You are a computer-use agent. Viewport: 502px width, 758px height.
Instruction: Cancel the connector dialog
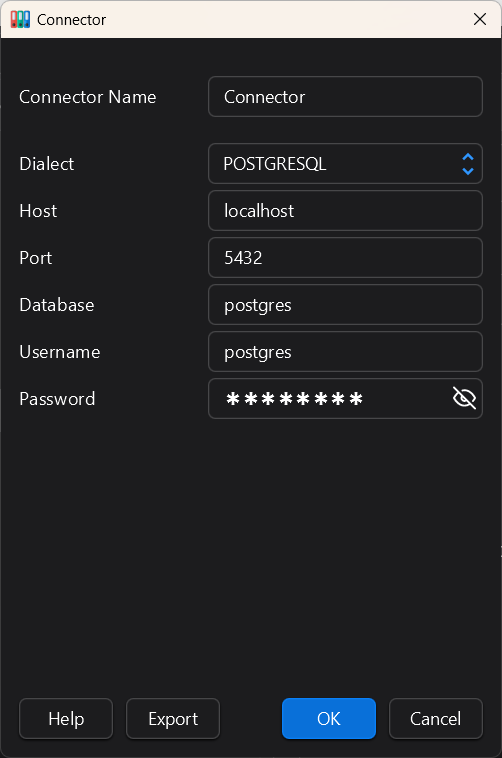pyautogui.click(x=436, y=718)
